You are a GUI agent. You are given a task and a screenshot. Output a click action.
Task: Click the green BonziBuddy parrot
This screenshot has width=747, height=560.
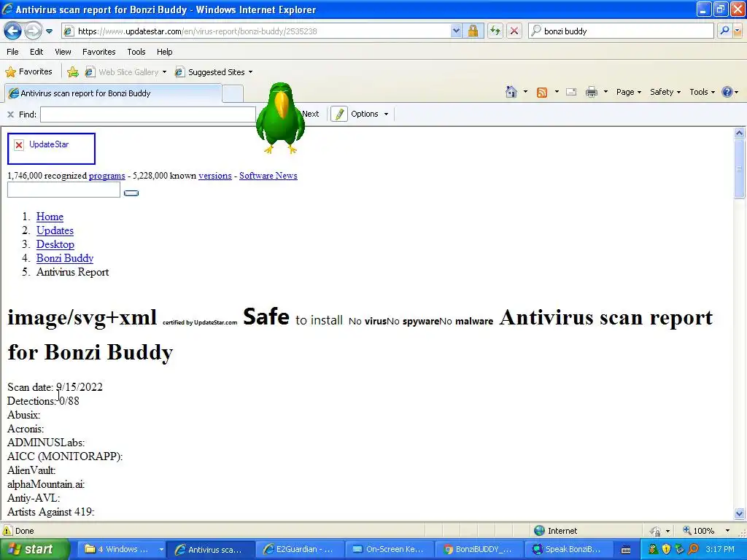coord(281,117)
